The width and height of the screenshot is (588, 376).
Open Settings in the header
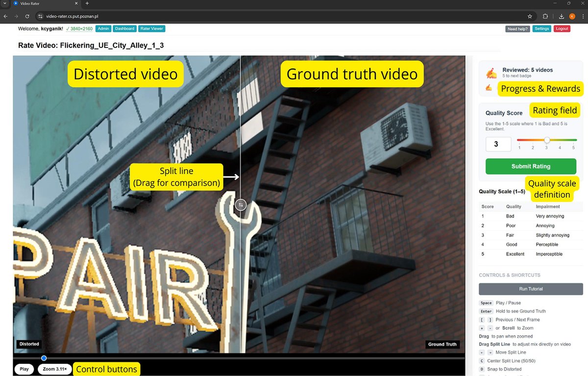[542, 29]
